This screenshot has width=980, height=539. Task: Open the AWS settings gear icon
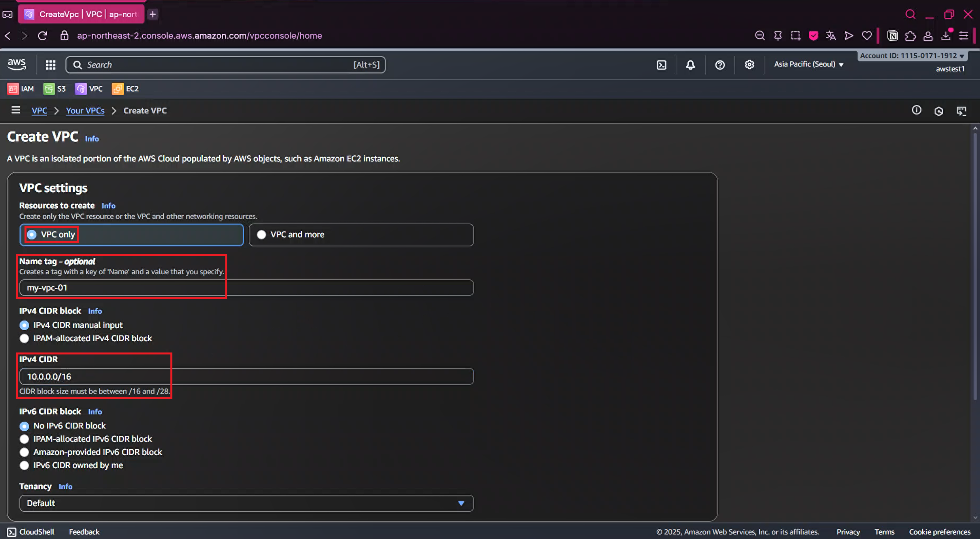coord(749,65)
